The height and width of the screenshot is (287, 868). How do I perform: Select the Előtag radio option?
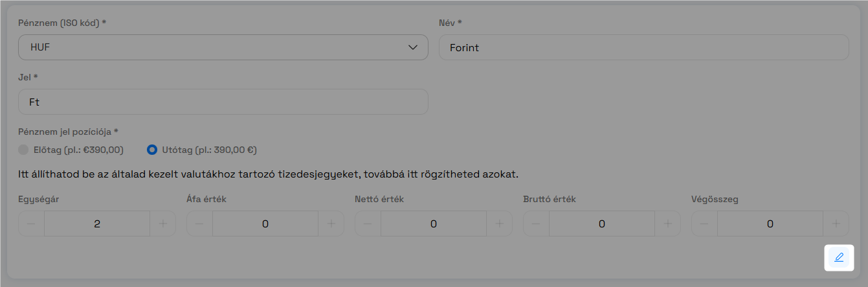tap(23, 150)
